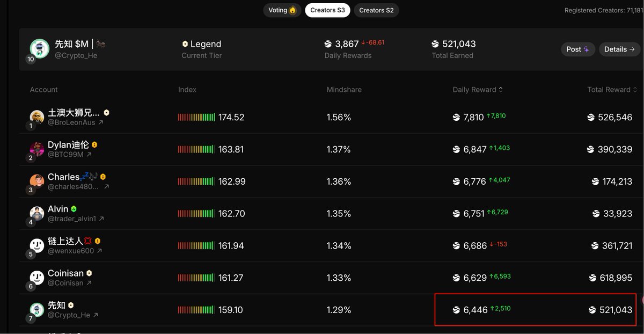Click the 159.10 index value

point(231,310)
